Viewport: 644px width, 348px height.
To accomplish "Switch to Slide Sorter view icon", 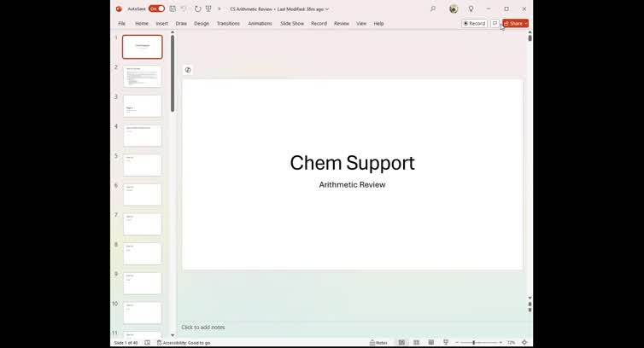I will point(417,342).
